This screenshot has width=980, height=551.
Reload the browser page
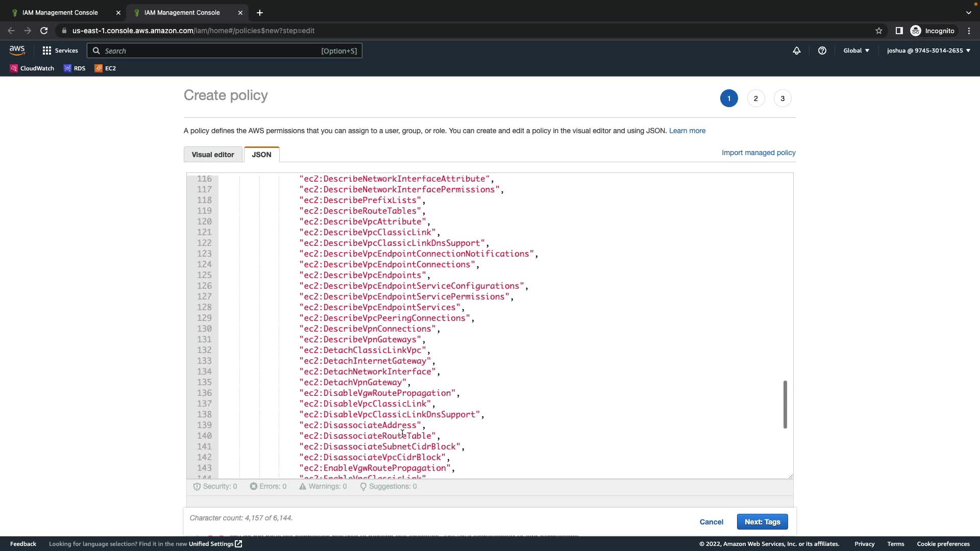[44, 31]
